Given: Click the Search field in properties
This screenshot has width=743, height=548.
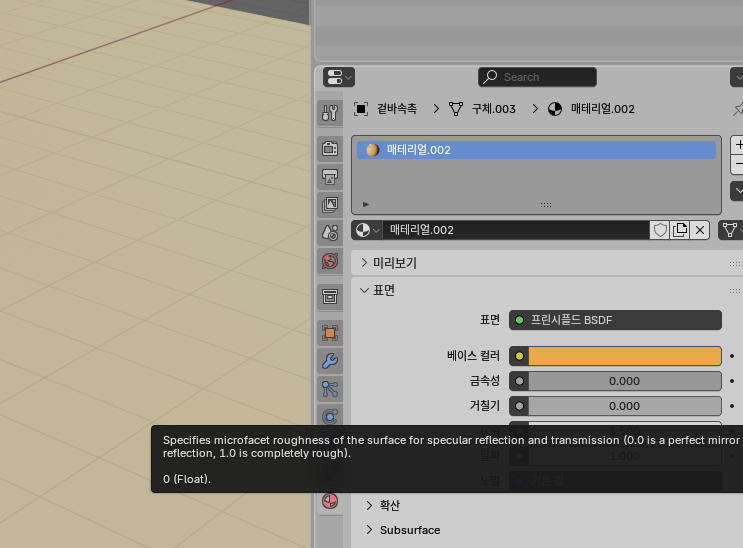Looking at the screenshot, I should point(537,77).
